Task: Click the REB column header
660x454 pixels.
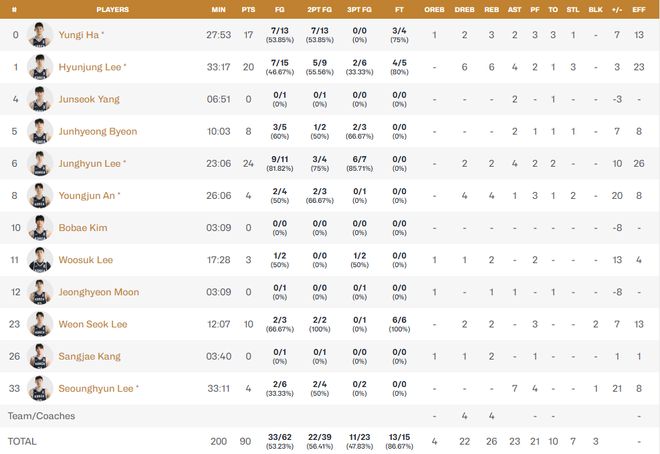Action: click(x=491, y=9)
